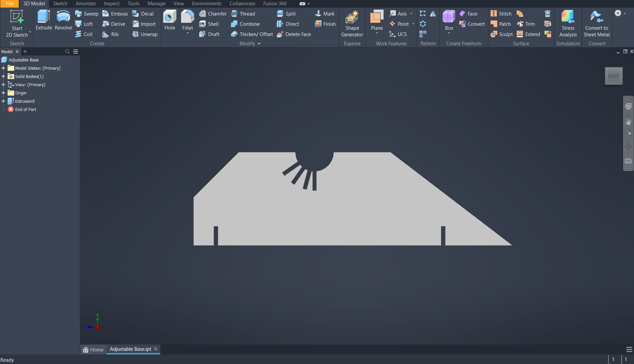Select the End of Part marker
This screenshot has height=364, width=634.
point(22,109)
